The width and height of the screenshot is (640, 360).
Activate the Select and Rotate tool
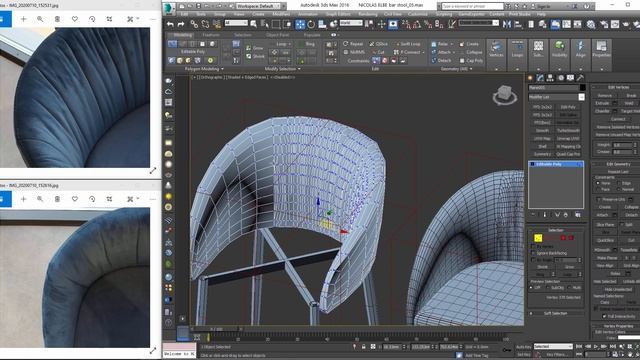tap(311, 24)
